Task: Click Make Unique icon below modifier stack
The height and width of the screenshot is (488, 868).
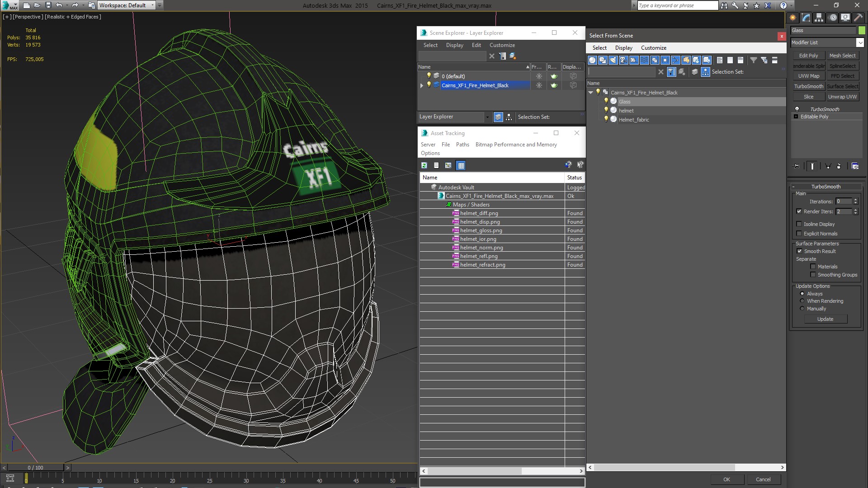Action: [828, 166]
